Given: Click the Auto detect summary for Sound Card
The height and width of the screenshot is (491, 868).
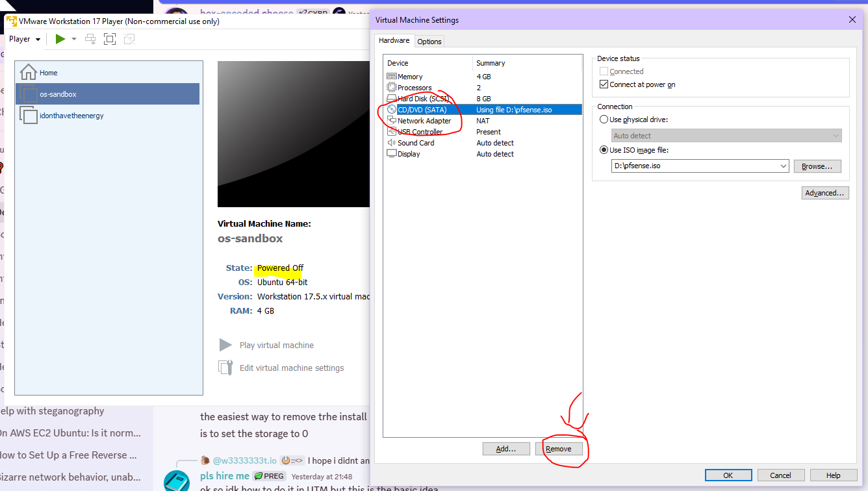Looking at the screenshot, I should pos(495,143).
